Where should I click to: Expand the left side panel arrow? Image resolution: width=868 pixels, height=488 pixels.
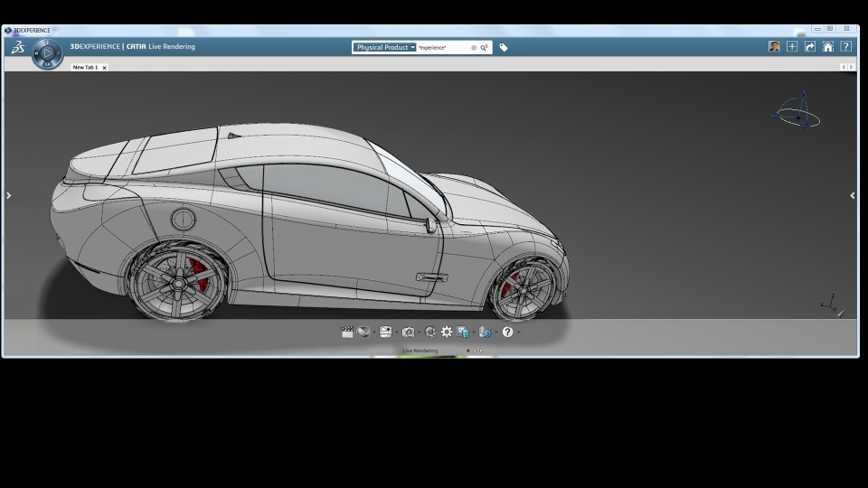tap(9, 195)
